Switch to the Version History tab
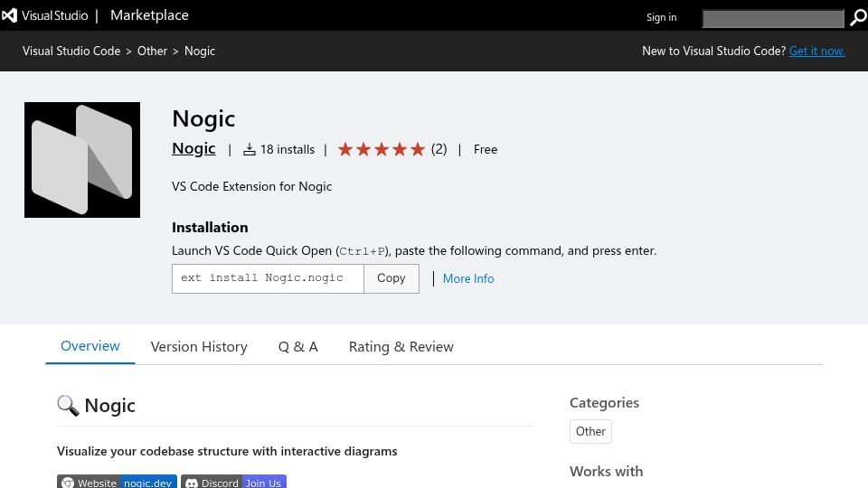Viewport: 868px width, 488px height. [199, 347]
